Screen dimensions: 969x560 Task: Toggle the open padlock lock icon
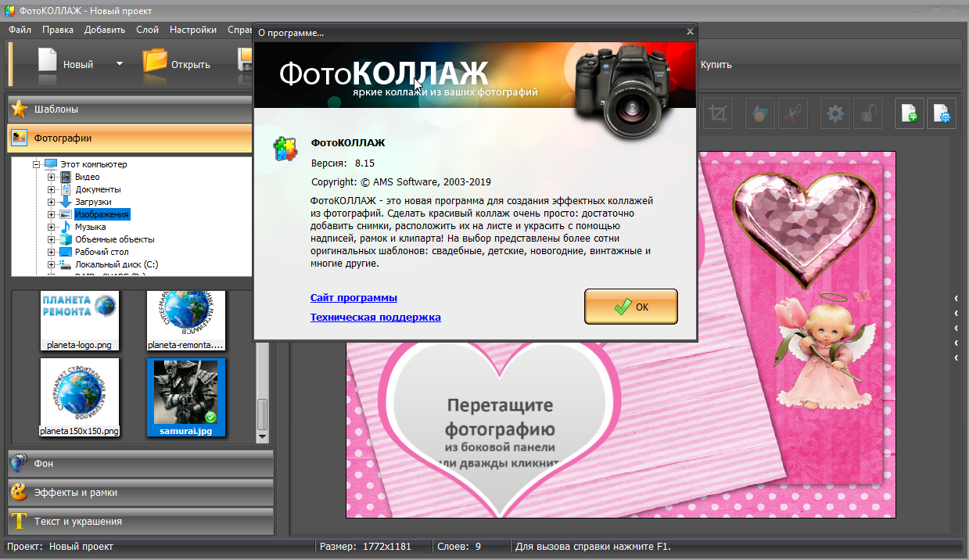click(867, 113)
